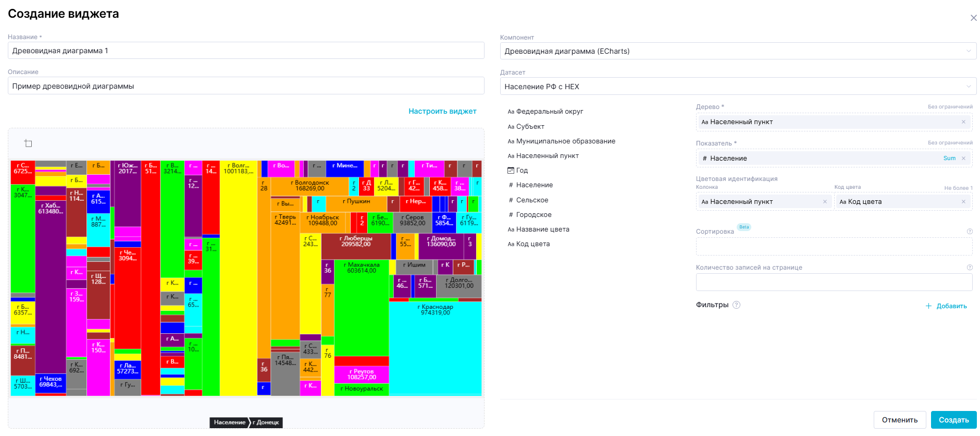This screenshot has height=436, width=980.
Task: Select г Донецк breadcrumb item
Action: (x=267, y=422)
